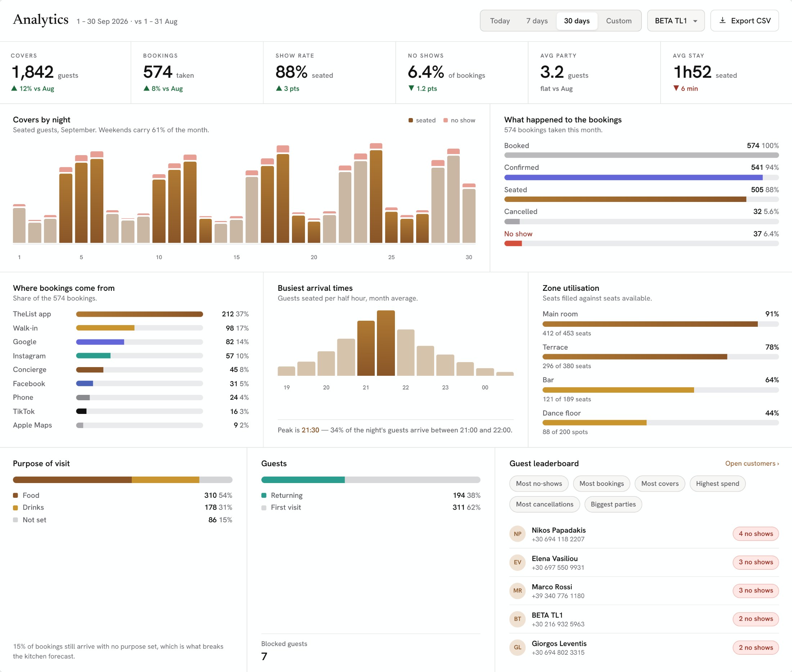The image size is (792, 672).
Task: Click the Main room utilisation bar
Action: pyautogui.click(x=660, y=324)
